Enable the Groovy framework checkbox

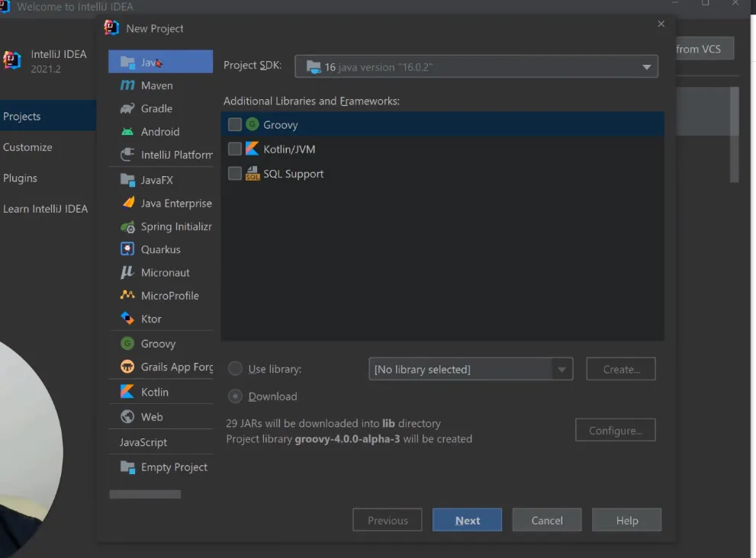235,124
